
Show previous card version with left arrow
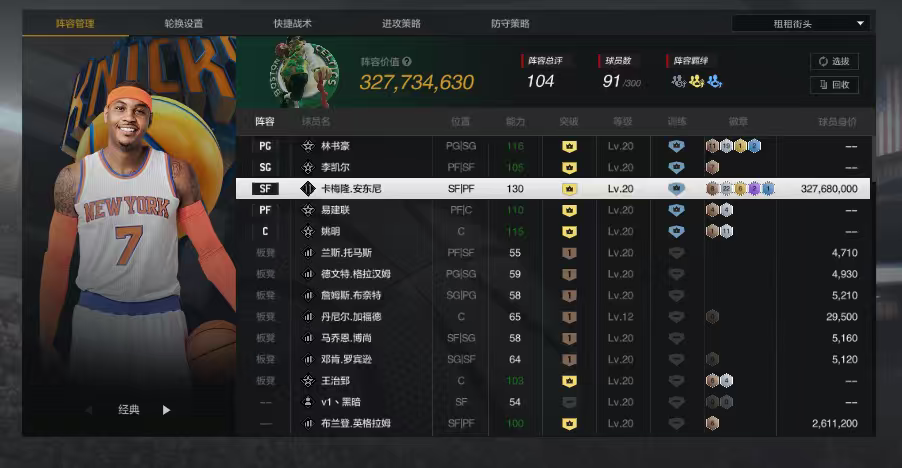point(89,410)
